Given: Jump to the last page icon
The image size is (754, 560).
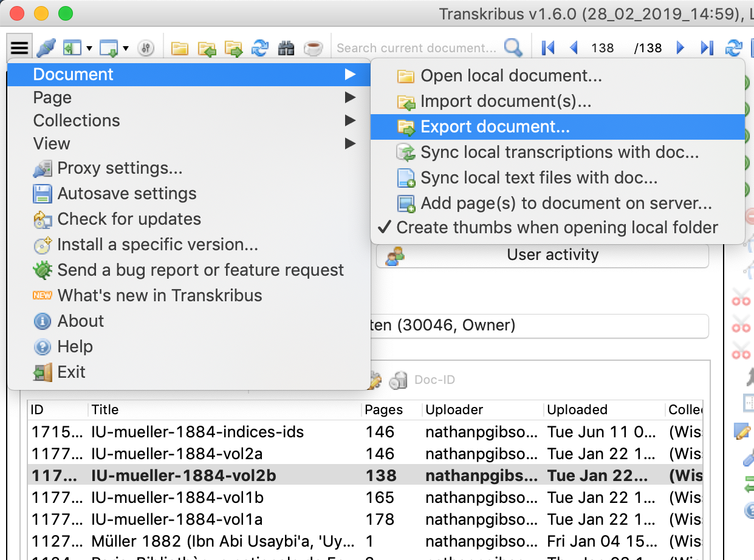Looking at the screenshot, I should pyautogui.click(x=707, y=47).
